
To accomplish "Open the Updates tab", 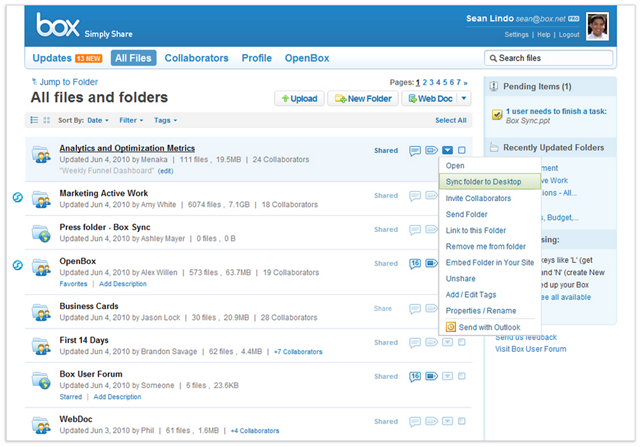I will 52,58.
